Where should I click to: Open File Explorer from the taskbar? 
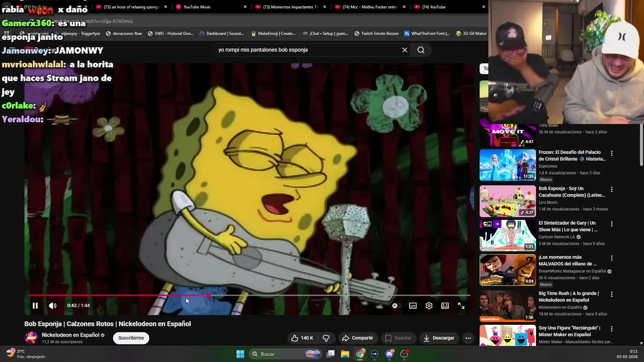[x=345, y=354]
